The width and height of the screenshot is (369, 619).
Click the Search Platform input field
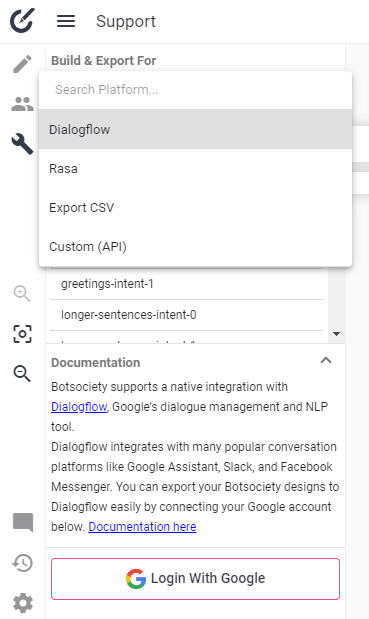coord(195,90)
